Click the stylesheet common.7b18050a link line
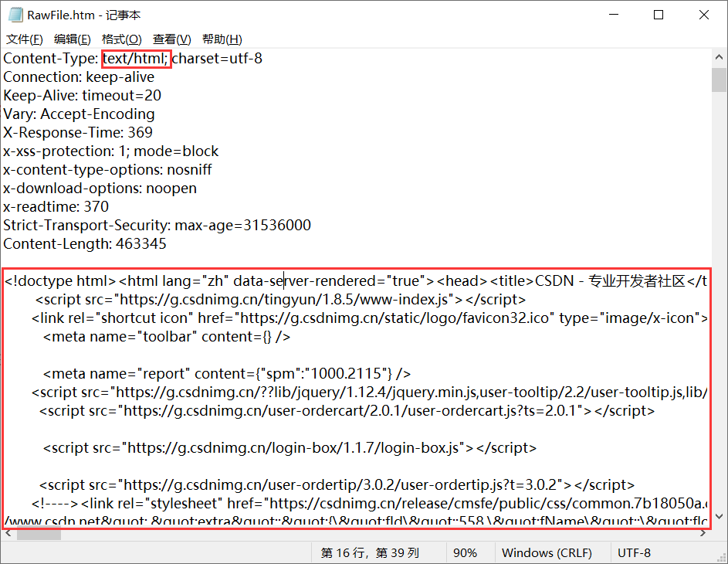The image size is (728, 564). 370,504
